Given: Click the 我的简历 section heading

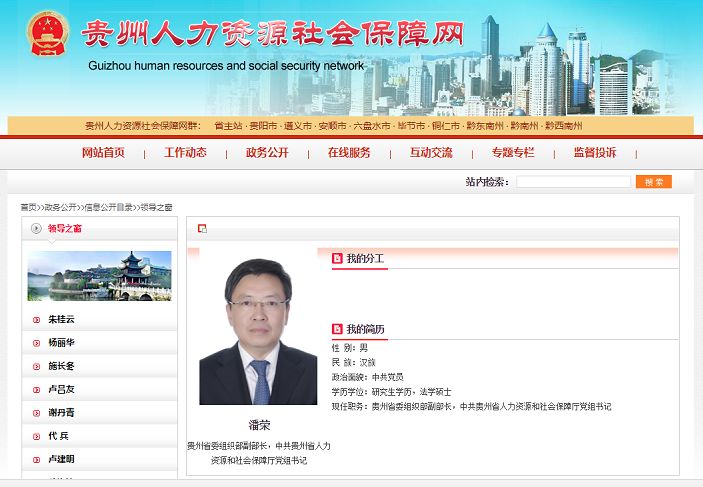Looking at the screenshot, I should tap(365, 329).
